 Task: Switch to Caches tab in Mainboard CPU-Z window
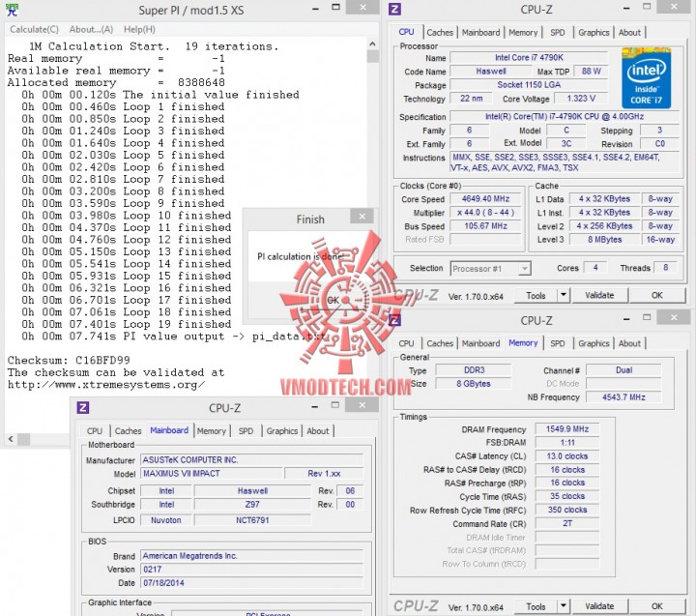point(128,430)
